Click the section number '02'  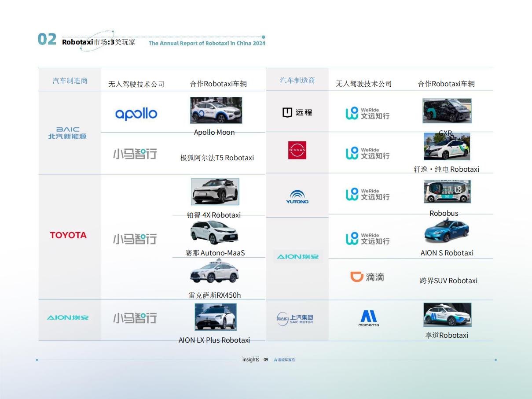[47, 39]
